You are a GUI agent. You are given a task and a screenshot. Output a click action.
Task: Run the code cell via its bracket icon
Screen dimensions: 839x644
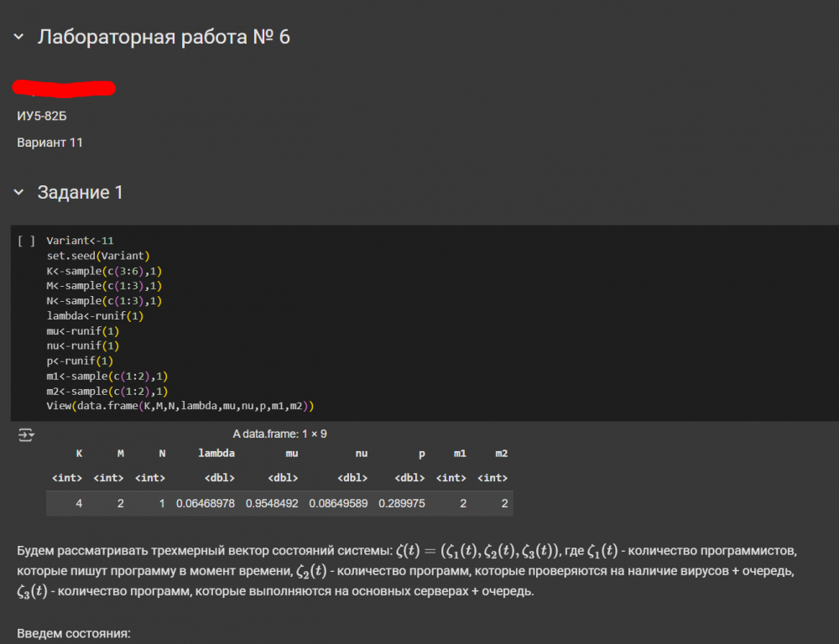click(26, 241)
